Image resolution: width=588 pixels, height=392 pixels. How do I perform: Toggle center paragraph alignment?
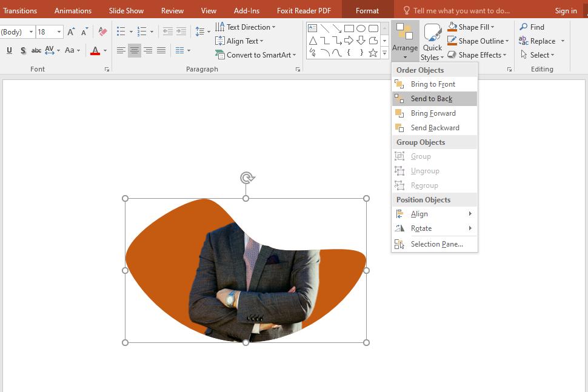coord(135,50)
